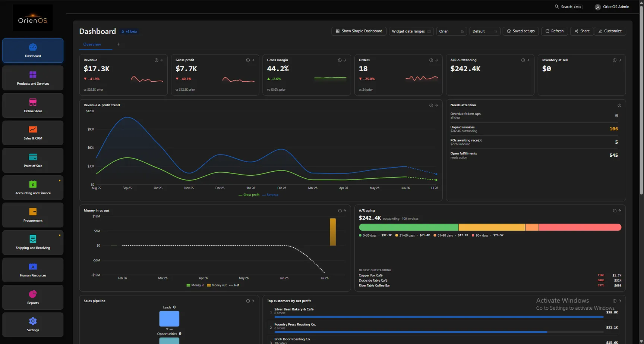Screen dimensions: 644x344
Task: Click the Needs attention info icon
Action: [x=619, y=105]
